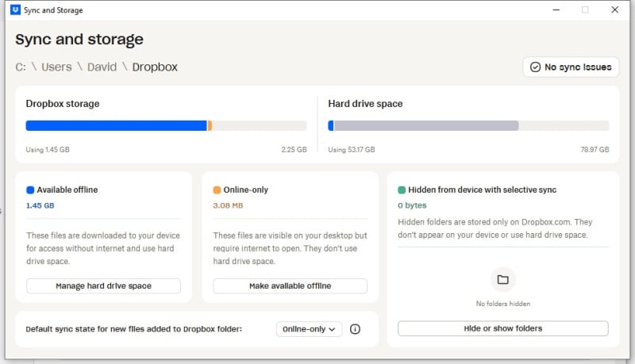
Task: Click the Hard drive space usage bar
Action: pos(468,125)
